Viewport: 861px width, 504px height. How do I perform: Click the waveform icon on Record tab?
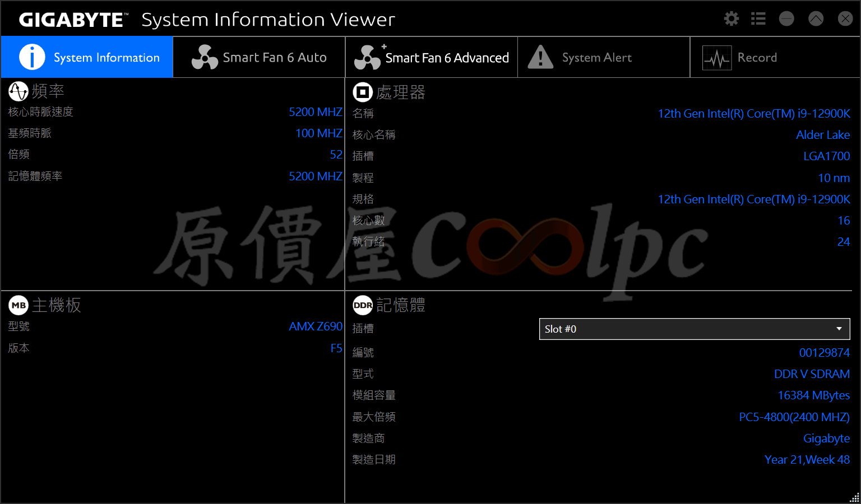pos(717,58)
